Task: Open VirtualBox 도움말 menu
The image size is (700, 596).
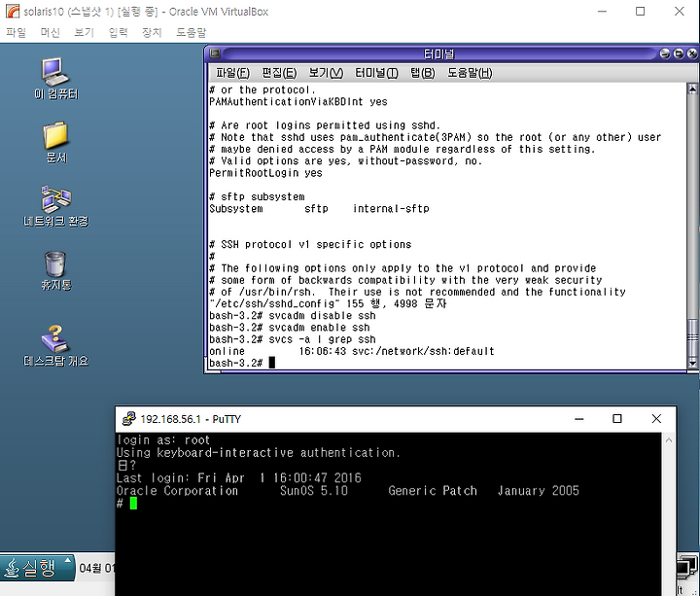Action: pos(192,32)
